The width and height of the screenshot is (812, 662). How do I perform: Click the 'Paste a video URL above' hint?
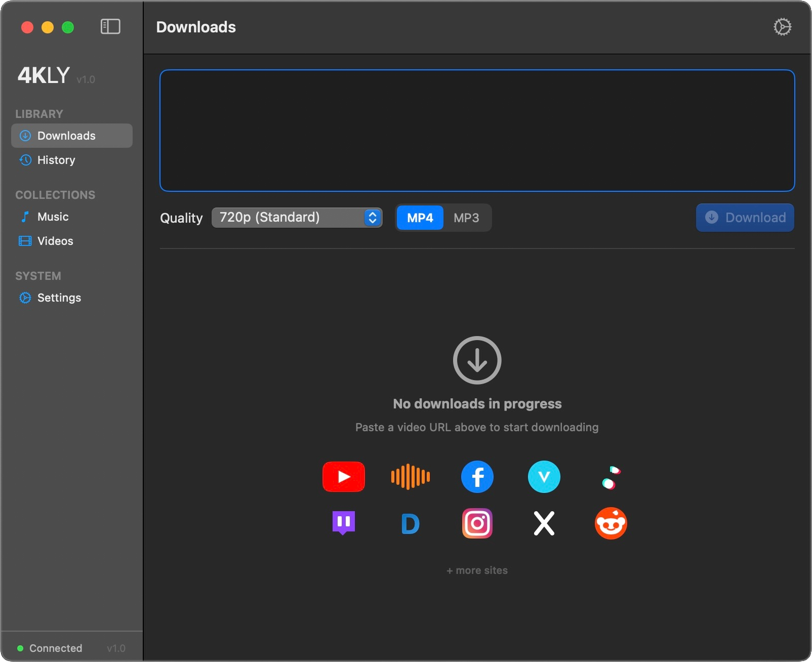(x=477, y=428)
